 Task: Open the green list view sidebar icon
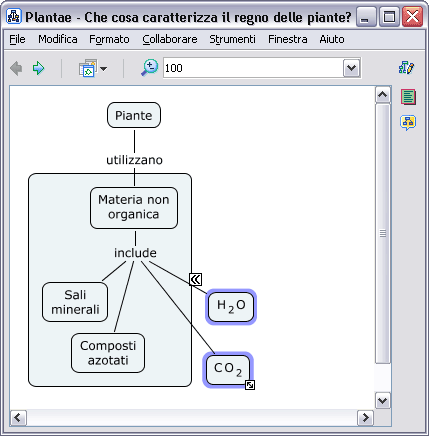point(408,97)
